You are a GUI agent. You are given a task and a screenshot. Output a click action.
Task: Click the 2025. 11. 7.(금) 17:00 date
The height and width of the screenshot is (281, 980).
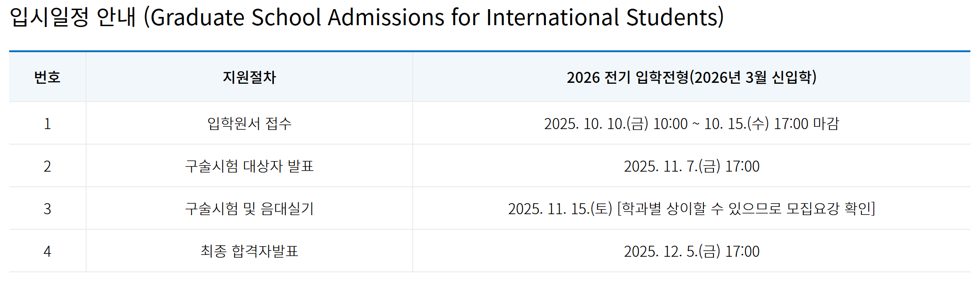click(691, 166)
